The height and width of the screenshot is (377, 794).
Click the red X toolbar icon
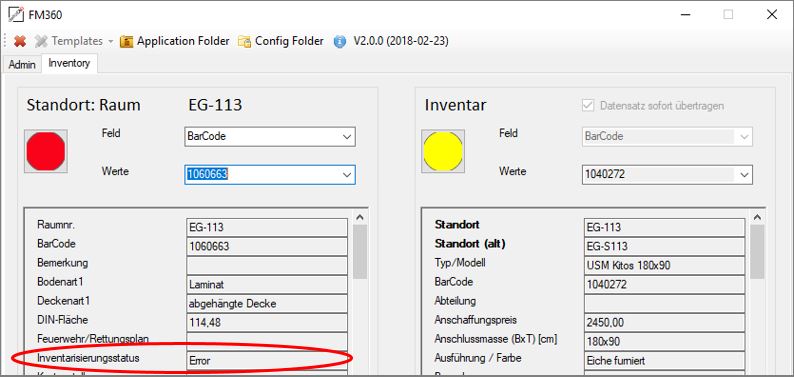point(20,41)
